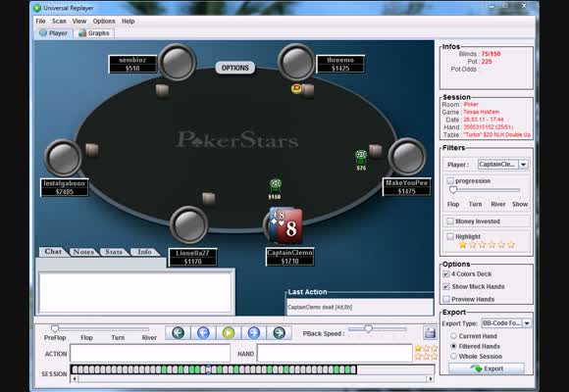Toggle Money Invested checkbox
The width and height of the screenshot is (569, 392).
pyautogui.click(x=450, y=220)
